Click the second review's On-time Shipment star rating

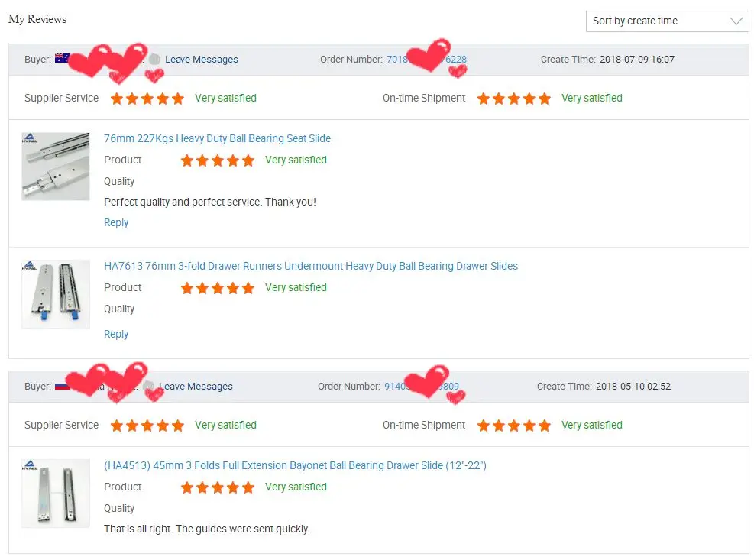[x=513, y=426]
